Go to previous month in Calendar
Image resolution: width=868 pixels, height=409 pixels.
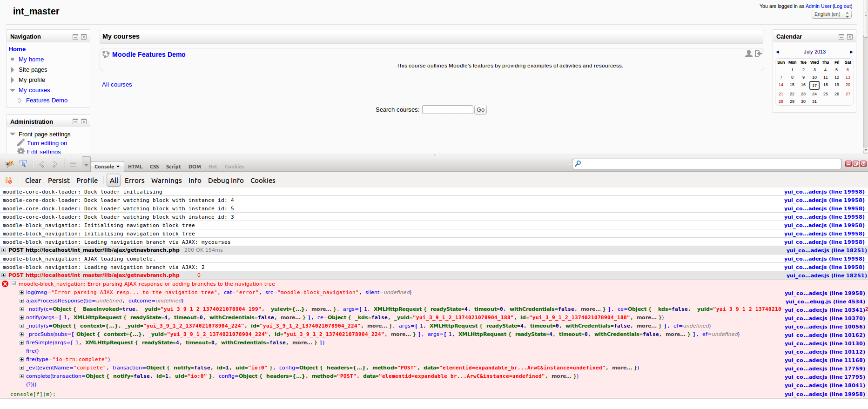(778, 52)
